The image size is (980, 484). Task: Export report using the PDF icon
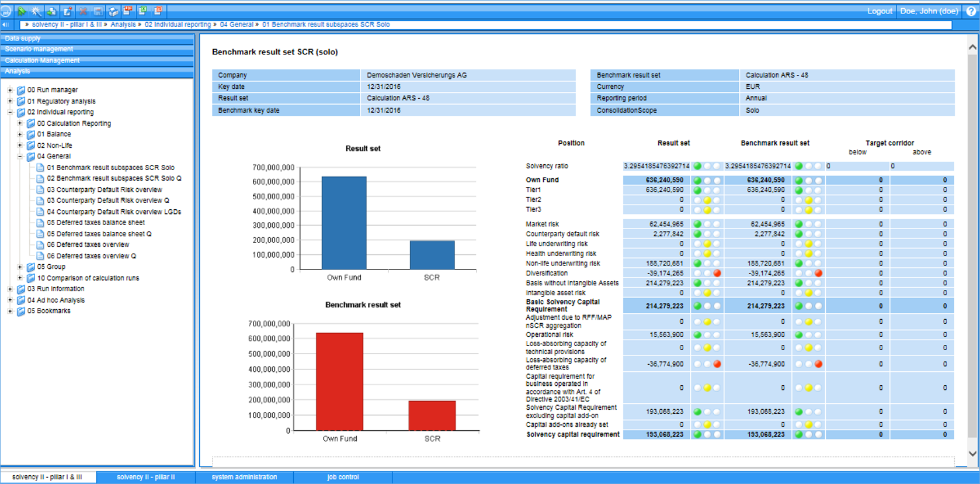pos(128,11)
